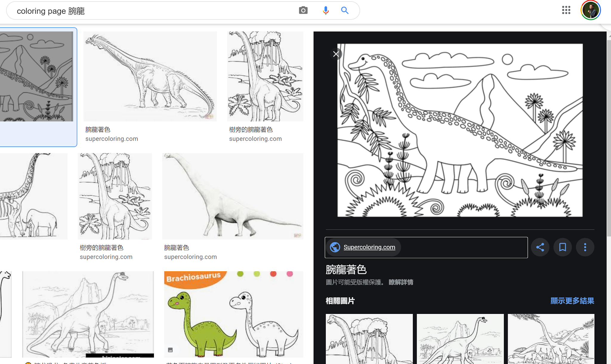Click inside the search text field
This screenshot has width=611, height=364.
149,11
